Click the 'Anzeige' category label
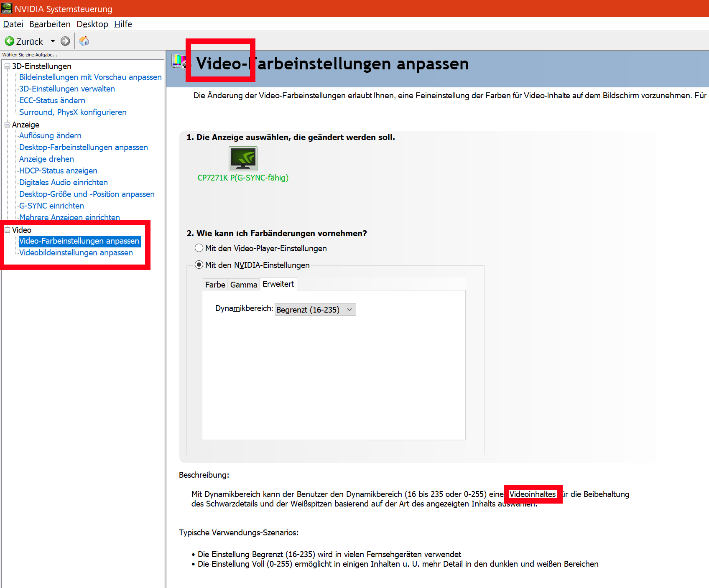 pyautogui.click(x=26, y=125)
